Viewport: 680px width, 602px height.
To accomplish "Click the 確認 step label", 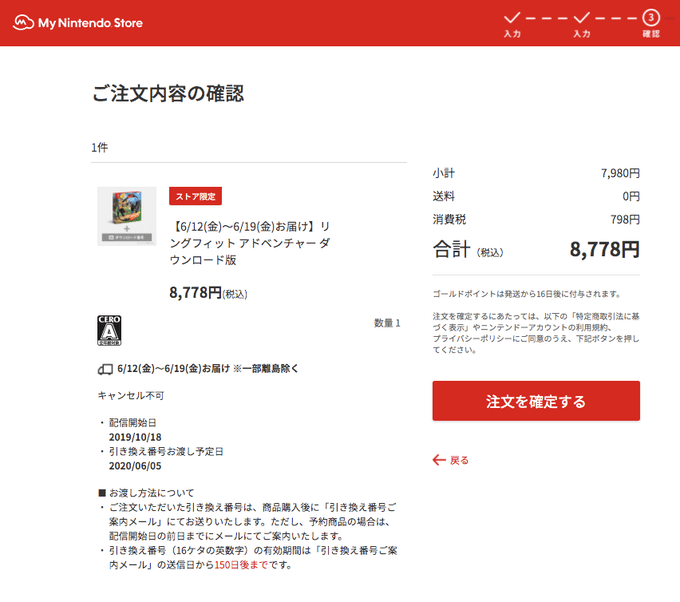I will point(651,34).
